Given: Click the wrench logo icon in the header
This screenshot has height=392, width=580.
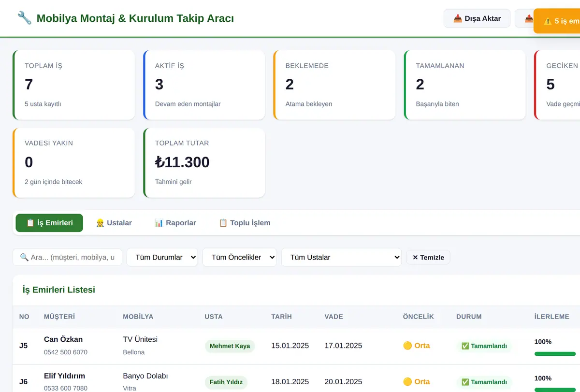Looking at the screenshot, I should coord(24,18).
